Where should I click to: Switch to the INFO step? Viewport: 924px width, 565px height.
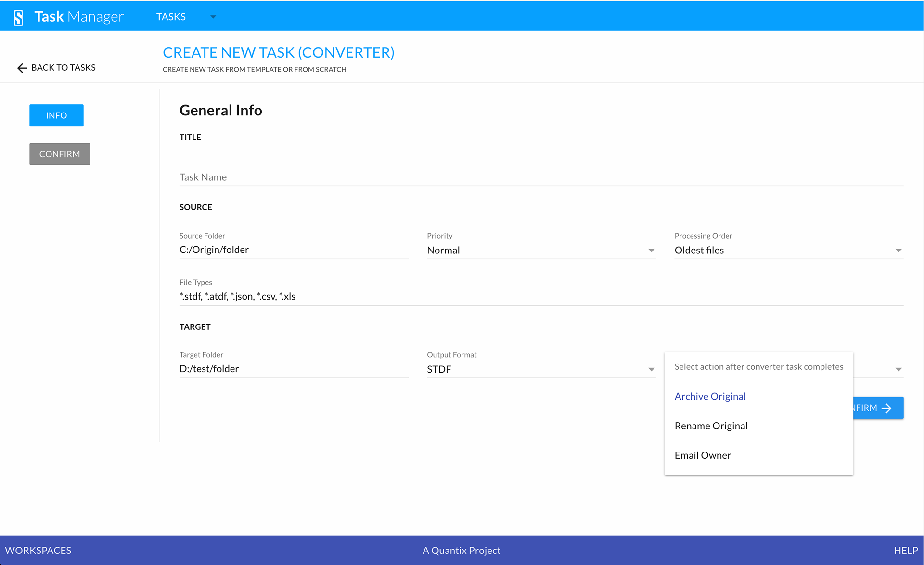pyautogui.click(x=56, y=115)
